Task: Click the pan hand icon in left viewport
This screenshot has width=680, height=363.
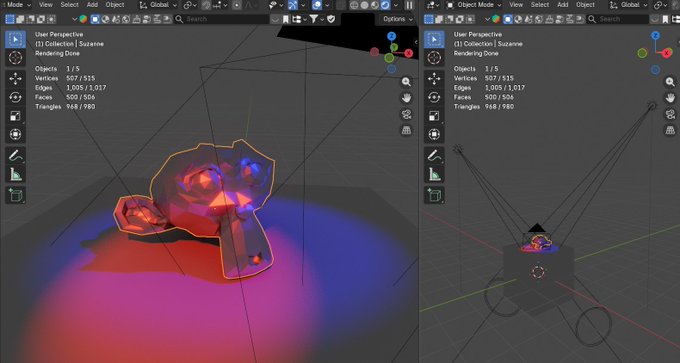Action: pyautogui.click(x=406, y=98)
